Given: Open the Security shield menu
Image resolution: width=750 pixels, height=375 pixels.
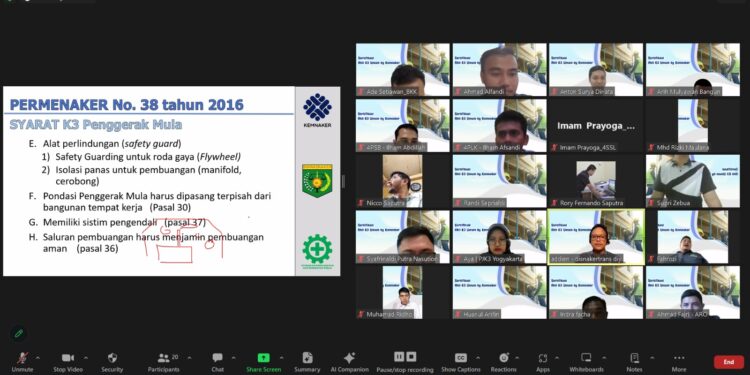Looking at the screenshot, I should tap(112, 362).
